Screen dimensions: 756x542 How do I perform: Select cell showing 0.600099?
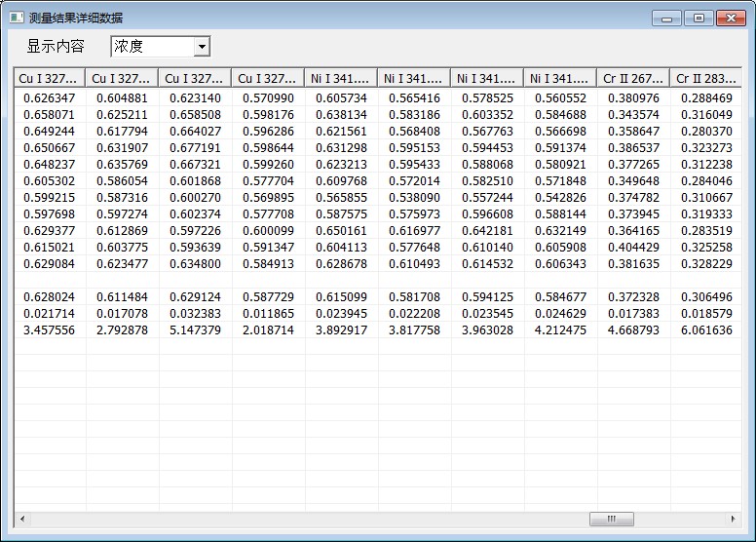coord(268,231)
